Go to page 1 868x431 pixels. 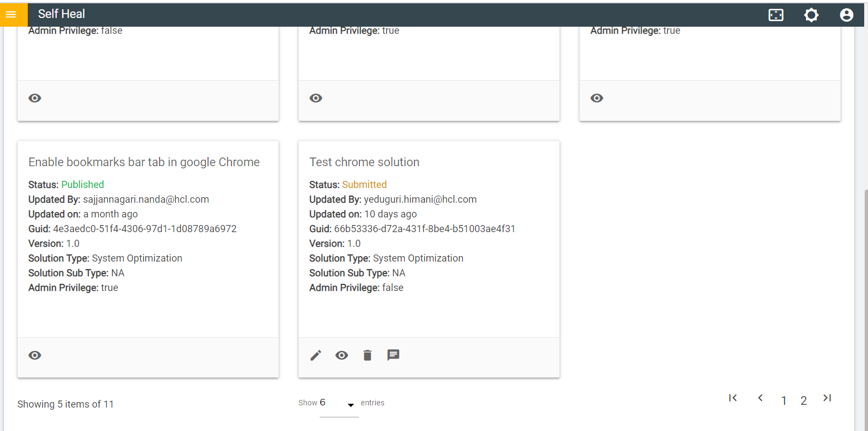[784, 400]
